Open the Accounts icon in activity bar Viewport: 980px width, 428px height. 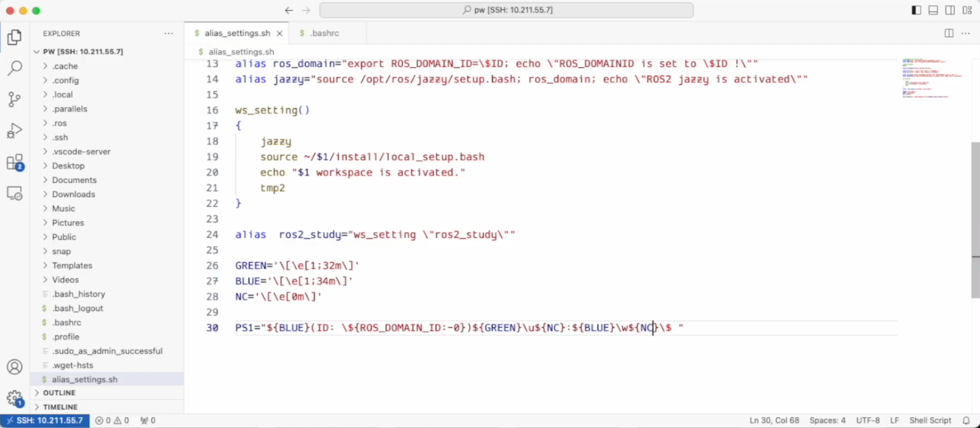click(x=15, y=367)
